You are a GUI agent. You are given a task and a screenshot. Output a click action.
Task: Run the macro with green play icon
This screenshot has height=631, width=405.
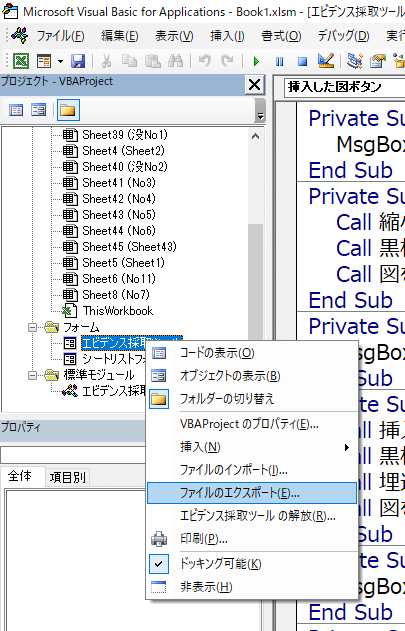coord(256,62)
